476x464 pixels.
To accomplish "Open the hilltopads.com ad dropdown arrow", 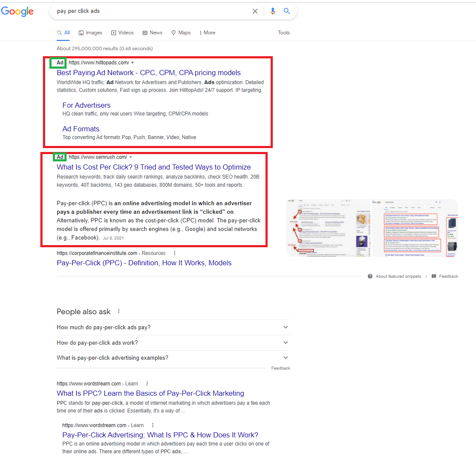I will pyautogui.click(x=132, y=63).
